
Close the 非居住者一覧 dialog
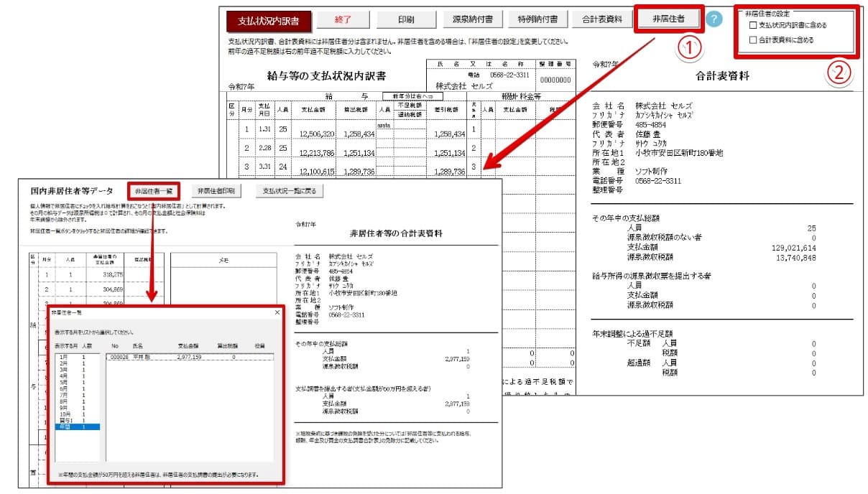coord(277,313)
